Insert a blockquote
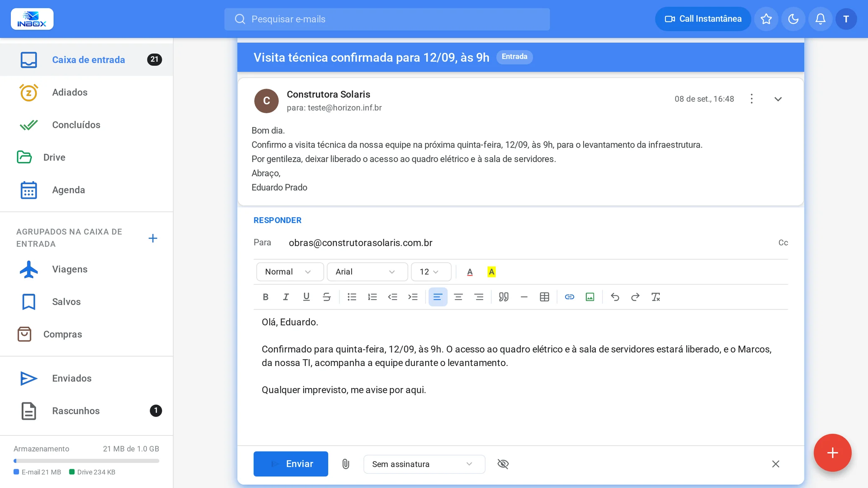This screenshot has width=868, height=488. (x=504, y=297)
